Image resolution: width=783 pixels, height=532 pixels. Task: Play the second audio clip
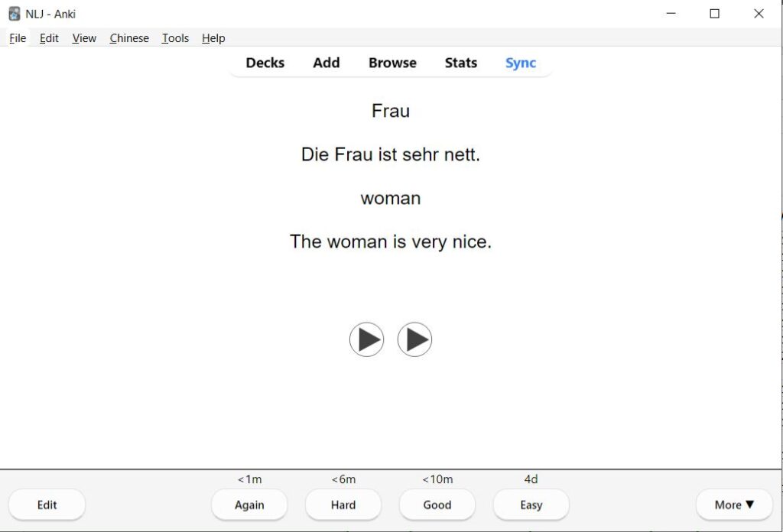(x=415, y=339)
